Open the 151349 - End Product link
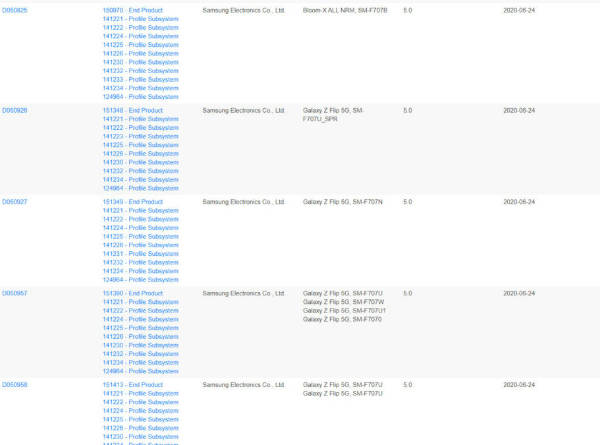Viewport: 600px width, 445px height. pos(133,202)
